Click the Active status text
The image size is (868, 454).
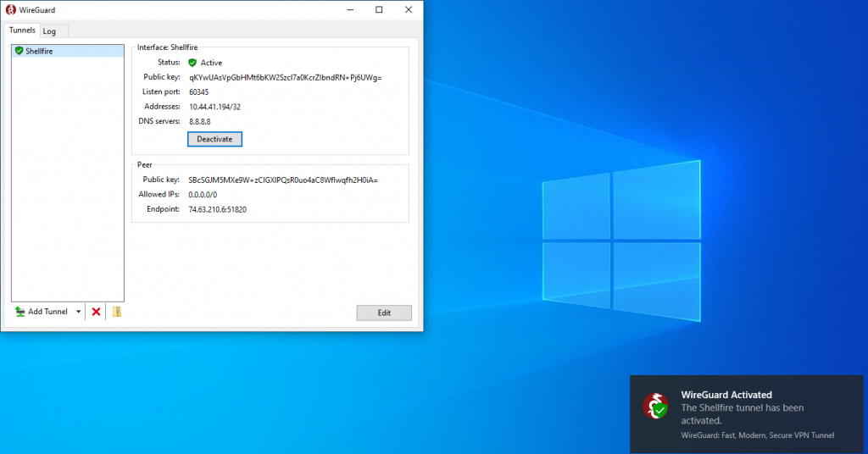[x=211, y=63]
